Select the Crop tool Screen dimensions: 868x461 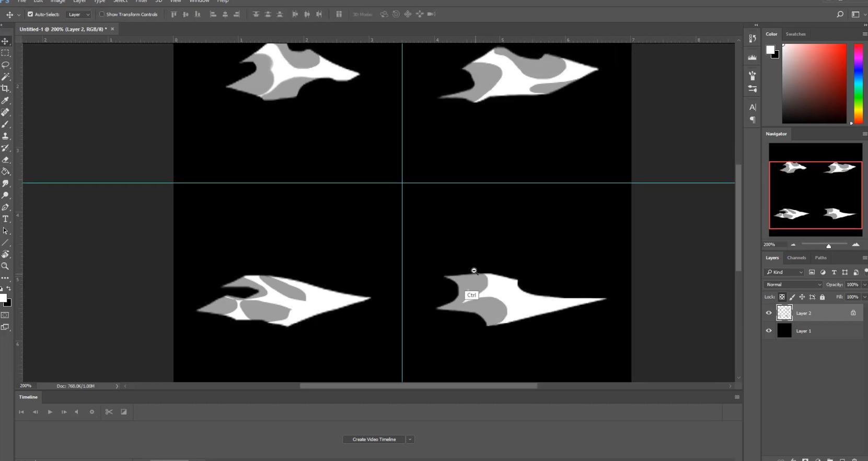[5, 88]
